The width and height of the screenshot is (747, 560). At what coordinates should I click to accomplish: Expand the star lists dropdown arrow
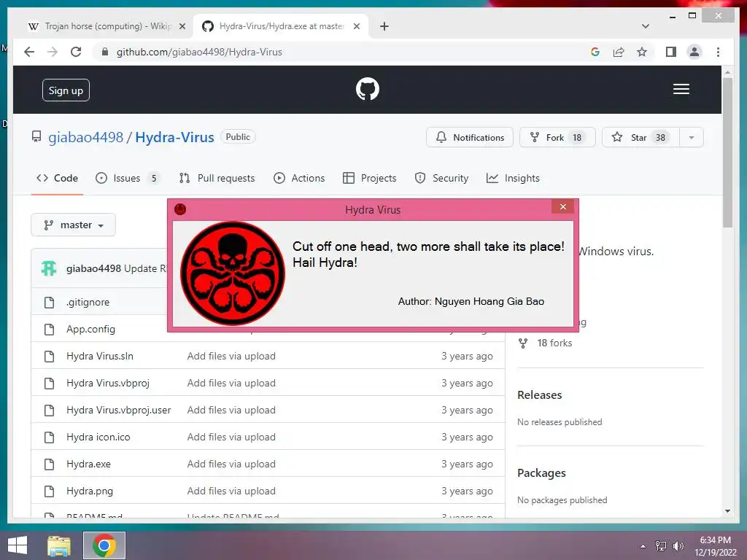click(692, 137)
